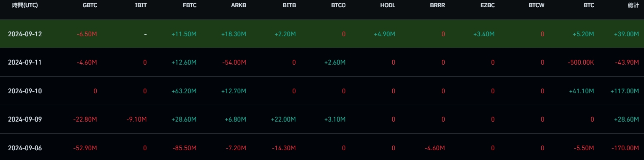This screenshot has height=160, width=644.
Task: Click the 2024-09-10 date cell
Action: point(25,91)
